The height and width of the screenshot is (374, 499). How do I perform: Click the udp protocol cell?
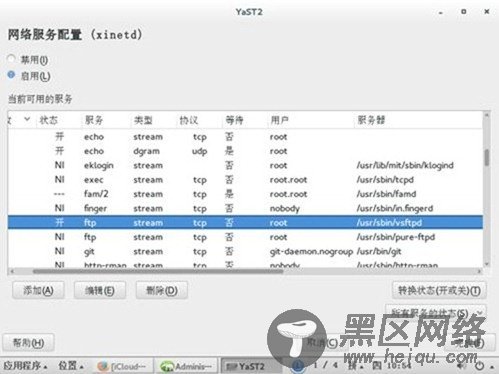[199, 151]
